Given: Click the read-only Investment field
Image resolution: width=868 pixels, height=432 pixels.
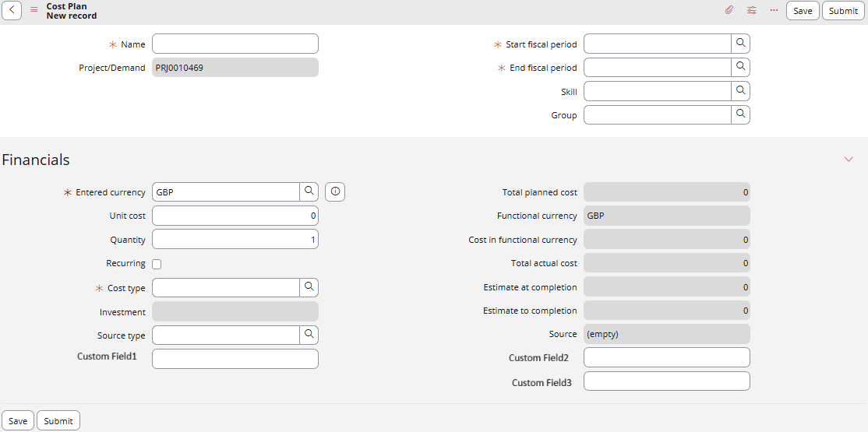Looking at the screenshot, I should tap(235, 311).
